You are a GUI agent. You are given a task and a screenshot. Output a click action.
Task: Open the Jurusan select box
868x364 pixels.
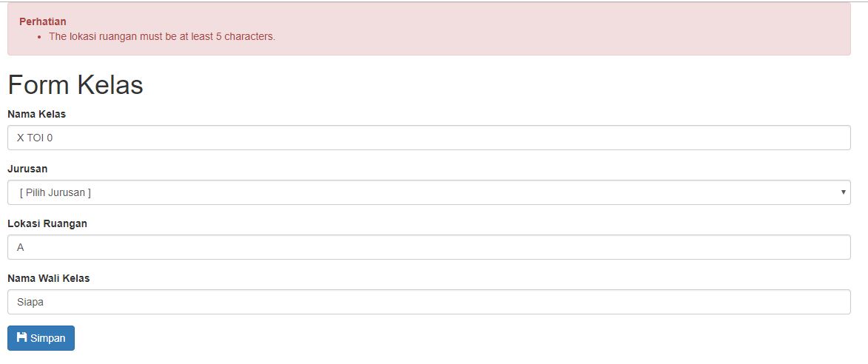tap(429, 192)
